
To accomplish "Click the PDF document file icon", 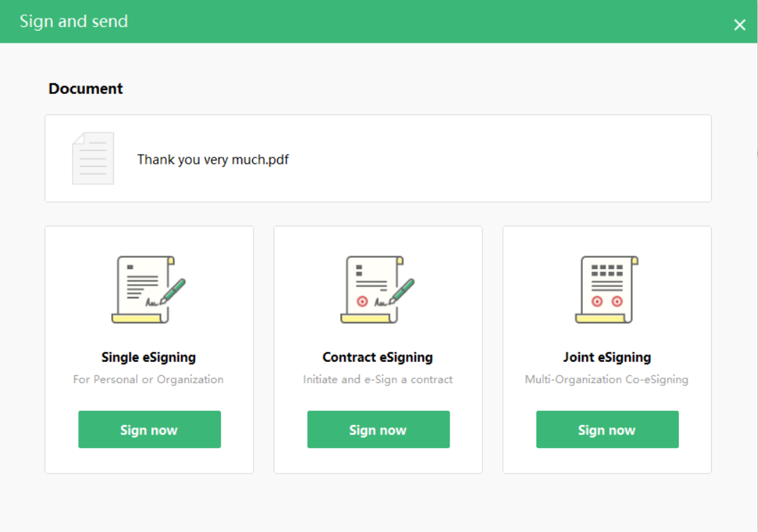I will coord(93,158).
